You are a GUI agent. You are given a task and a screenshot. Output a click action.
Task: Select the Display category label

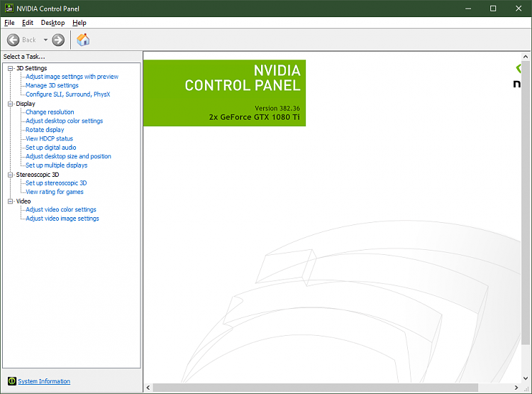point(26,103)
